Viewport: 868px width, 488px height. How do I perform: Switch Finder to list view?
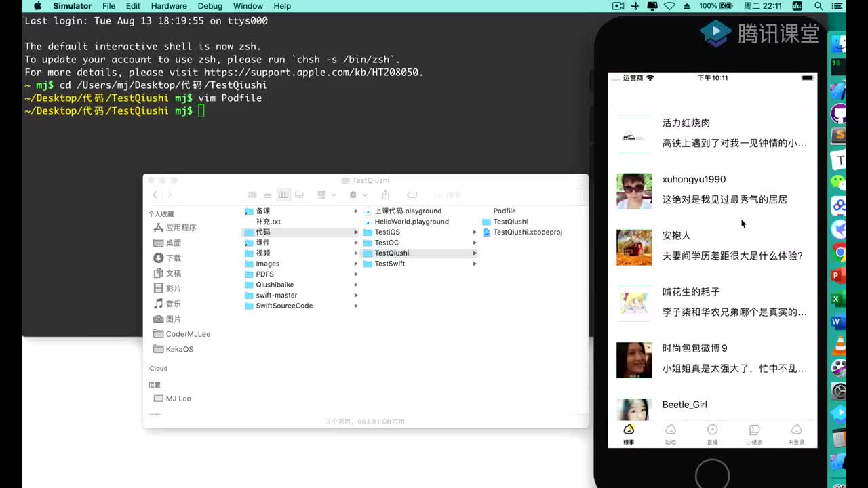267,195
